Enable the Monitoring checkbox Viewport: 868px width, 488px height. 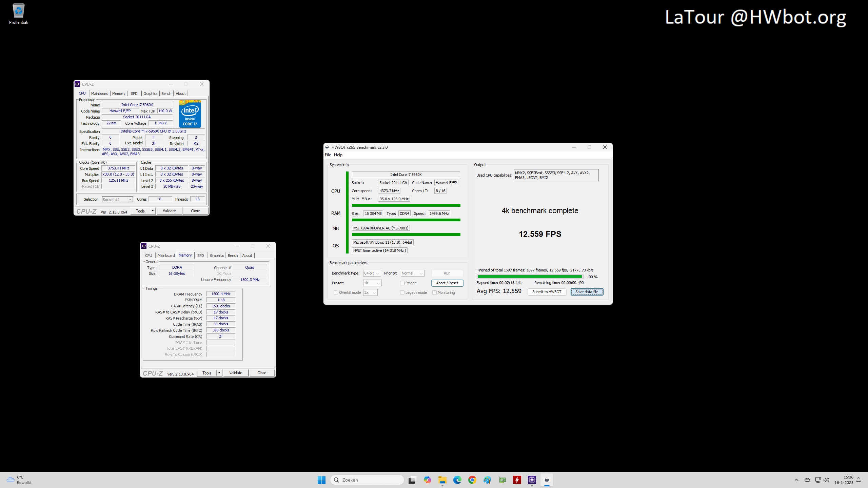pyautogui.click(x=434, y=292)
